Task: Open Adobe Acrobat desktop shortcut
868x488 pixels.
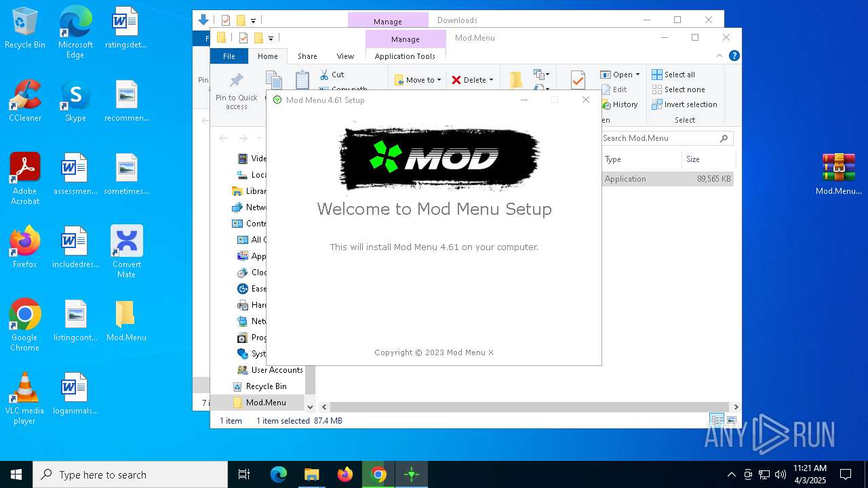Action: [x=25, y=179]
